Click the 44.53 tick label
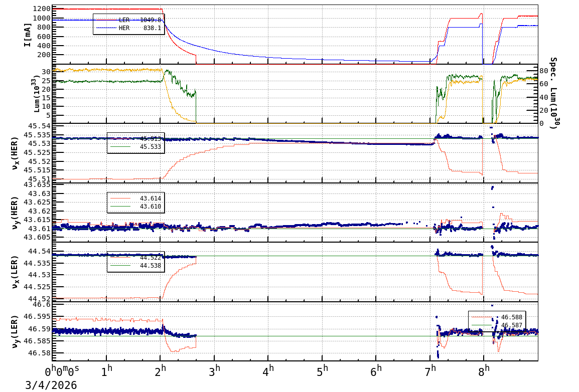The image size is (579, 392). (x=39, y=275)
